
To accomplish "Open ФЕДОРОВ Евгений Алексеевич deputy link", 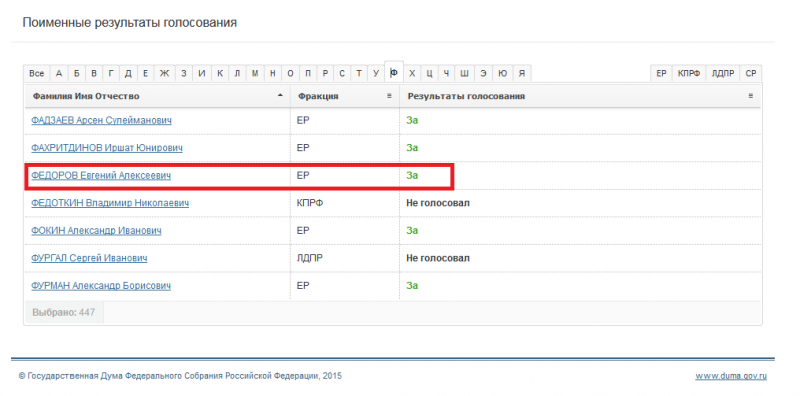I will coord(101,176).
